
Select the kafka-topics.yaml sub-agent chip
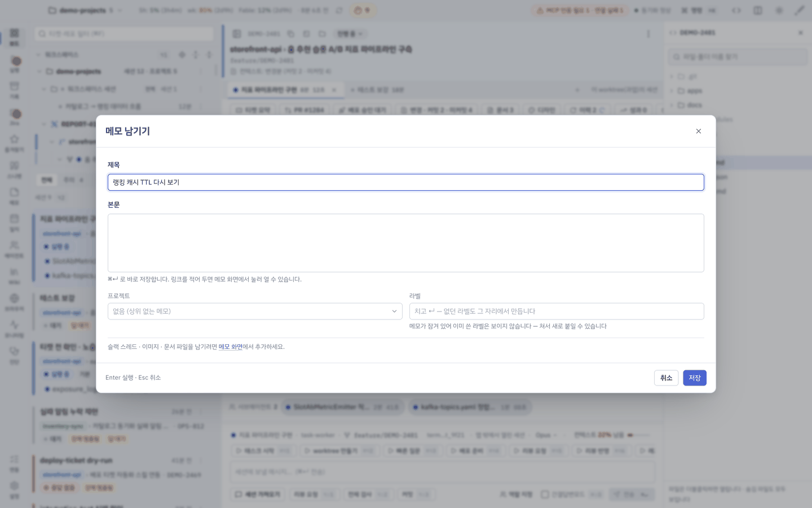click(469, 407)
